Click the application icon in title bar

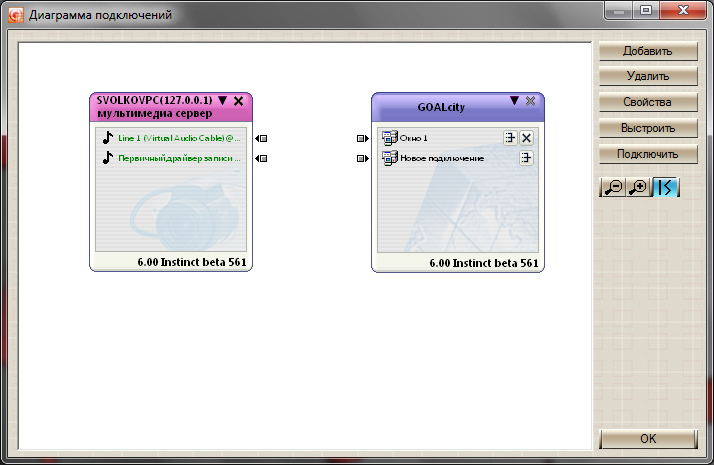pos(16,15)
